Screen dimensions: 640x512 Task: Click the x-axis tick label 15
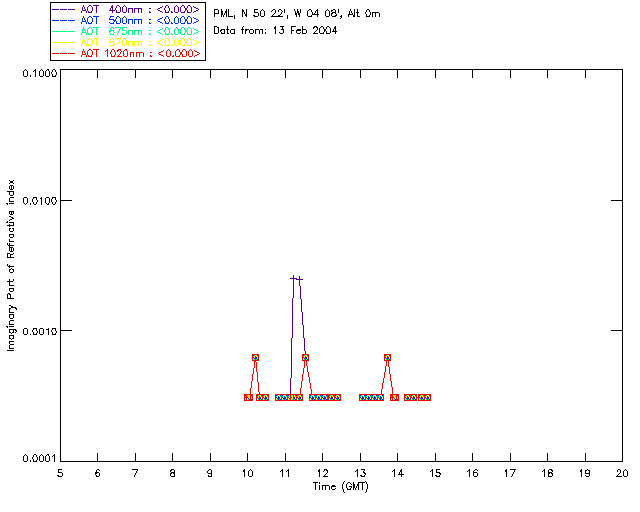pos(435,474)
